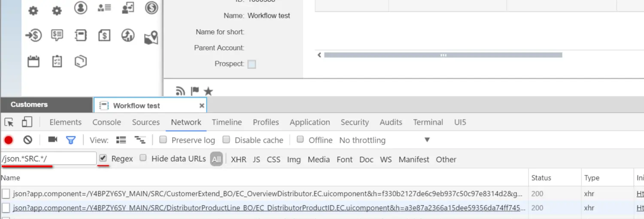Click the scrollbar's left arrow
Screen dimensions: 644x219
pyautogui.click(x=319, y=55)
